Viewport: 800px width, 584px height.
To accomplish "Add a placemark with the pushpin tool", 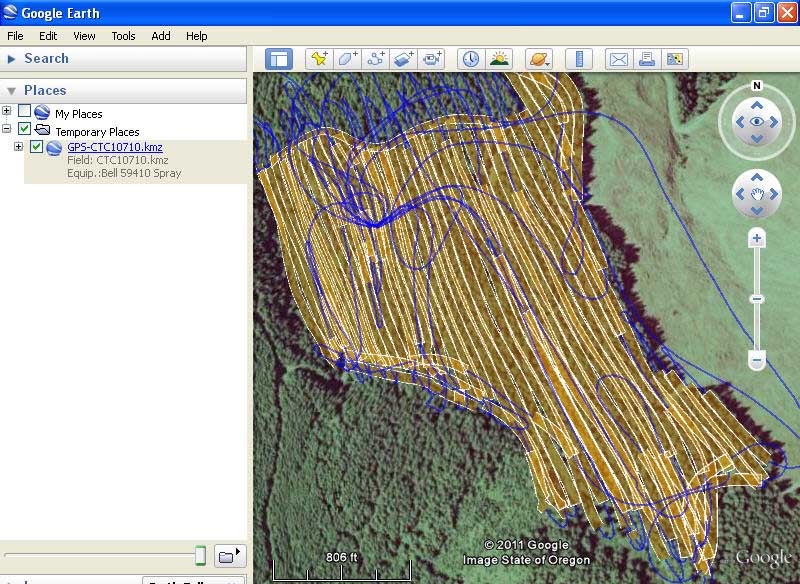I will (319, 59).
